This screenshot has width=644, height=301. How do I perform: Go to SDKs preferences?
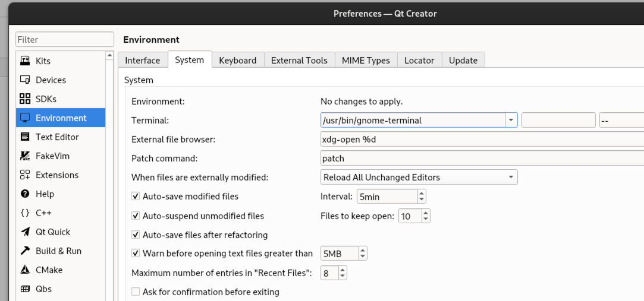tap(61, 99)
